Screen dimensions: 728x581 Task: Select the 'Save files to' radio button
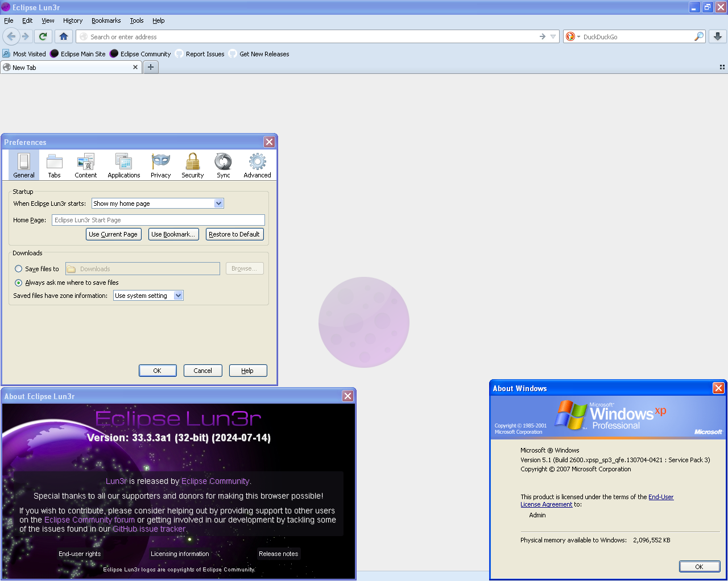[x=19, y=269]
